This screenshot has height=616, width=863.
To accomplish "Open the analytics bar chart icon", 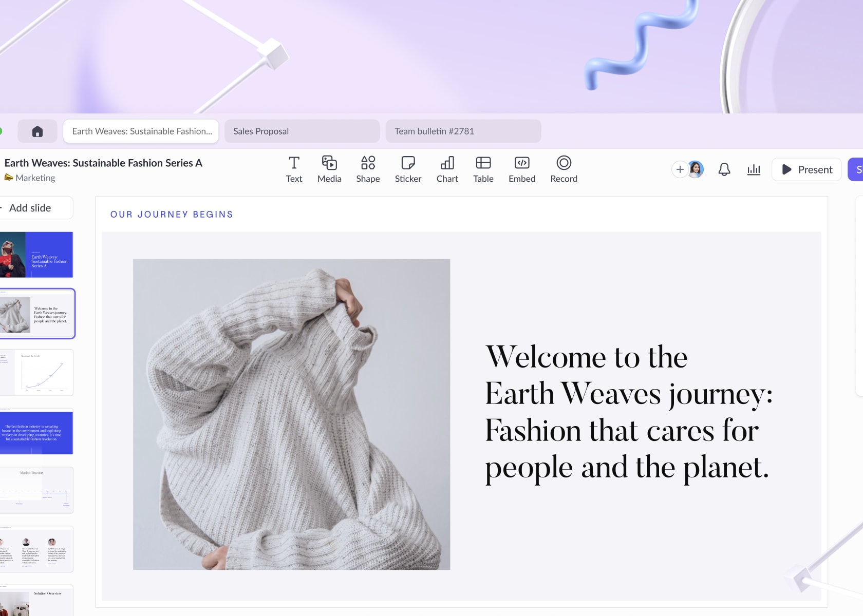I will tap(754, 169).
